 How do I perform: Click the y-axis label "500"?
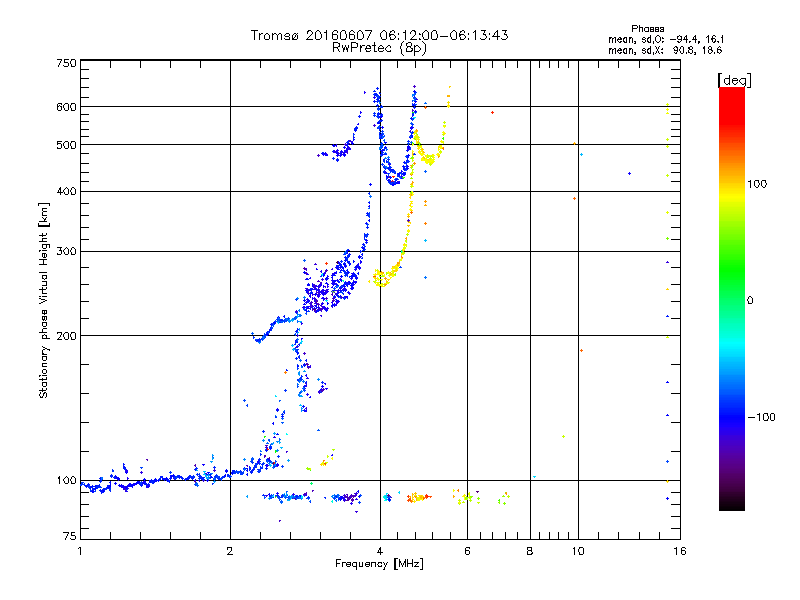(66, 145)
